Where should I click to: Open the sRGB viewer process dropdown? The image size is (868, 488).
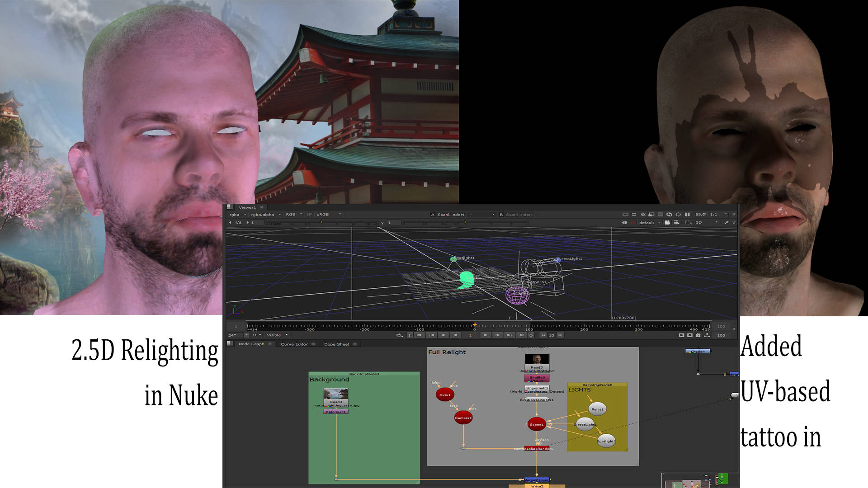click(x=329, y=215)
